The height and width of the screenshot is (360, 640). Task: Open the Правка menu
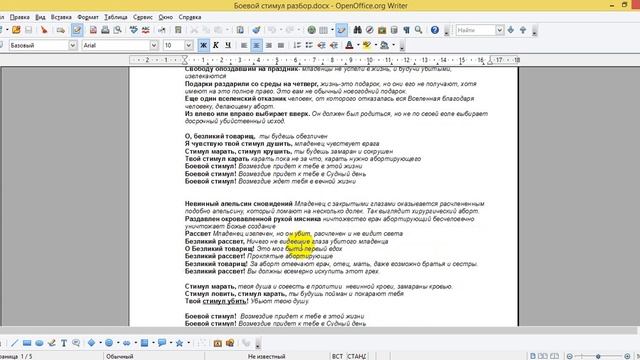pos(20,17)
